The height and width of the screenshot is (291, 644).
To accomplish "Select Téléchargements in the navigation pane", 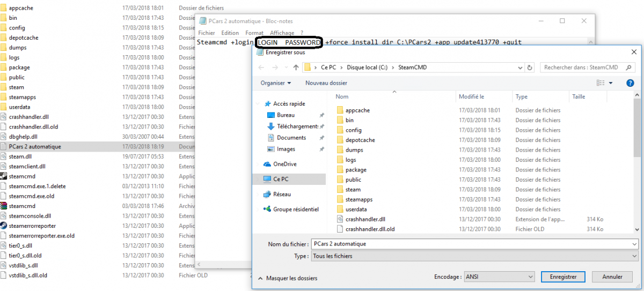I will [x=297, y=126].
